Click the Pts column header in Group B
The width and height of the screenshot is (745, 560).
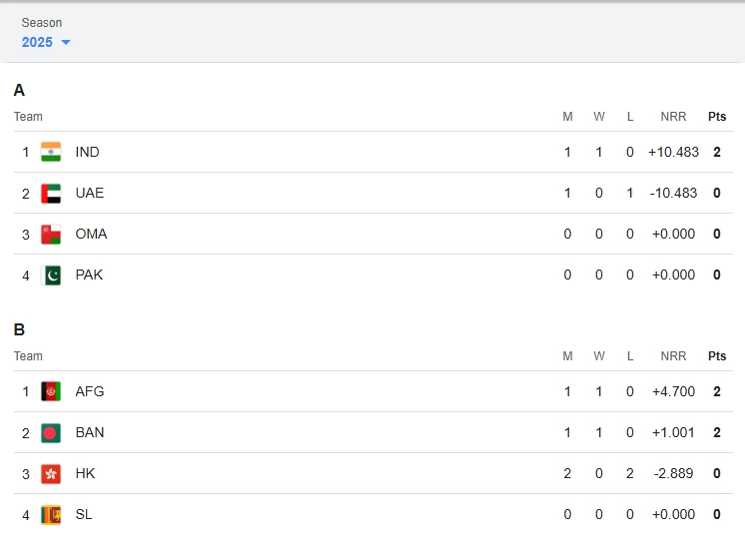coord(717,356)
